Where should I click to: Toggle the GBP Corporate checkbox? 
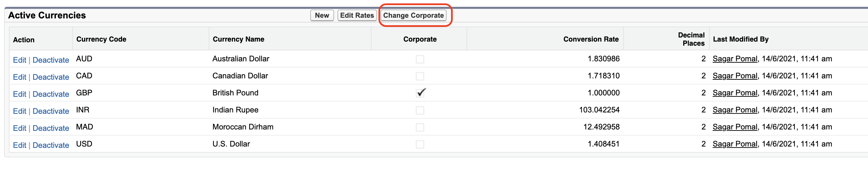tap(420, 93)
